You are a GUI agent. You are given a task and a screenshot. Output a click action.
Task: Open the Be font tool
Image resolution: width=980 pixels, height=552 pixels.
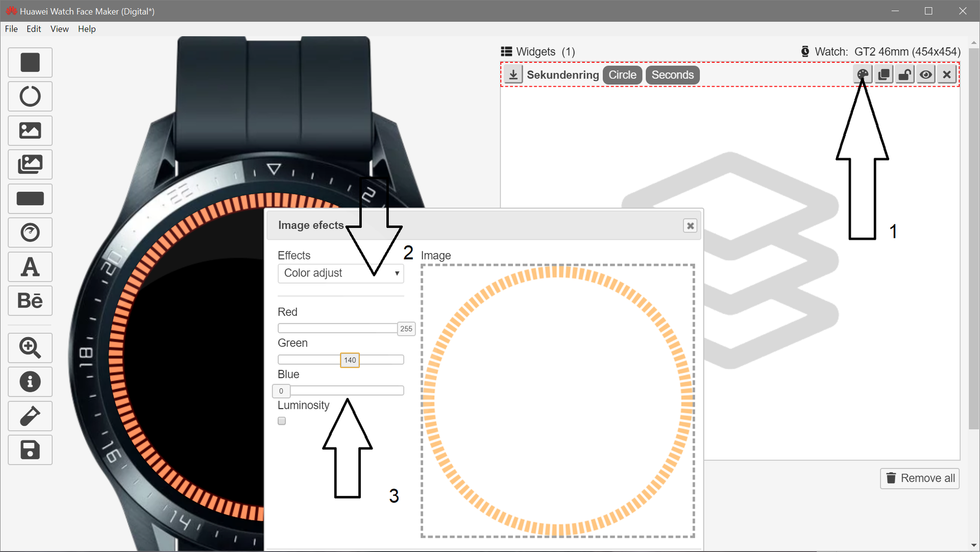click(x=30, y=300)
